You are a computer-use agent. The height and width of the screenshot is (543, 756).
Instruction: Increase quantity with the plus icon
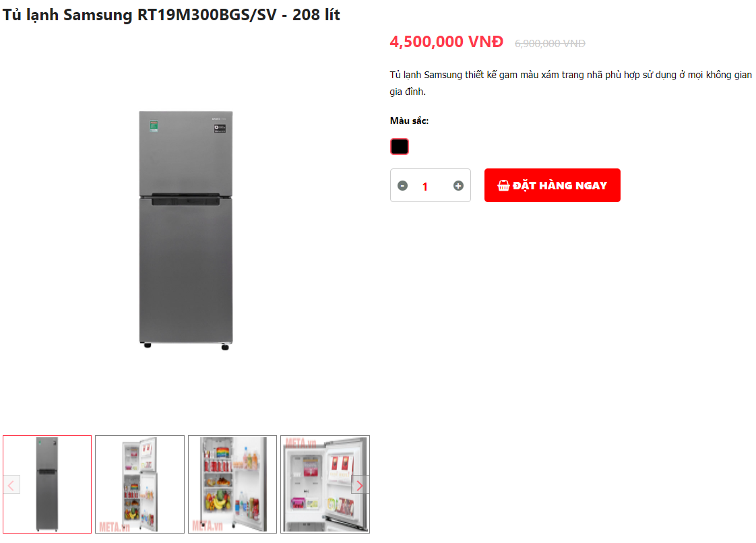click(x=458, y=186)
